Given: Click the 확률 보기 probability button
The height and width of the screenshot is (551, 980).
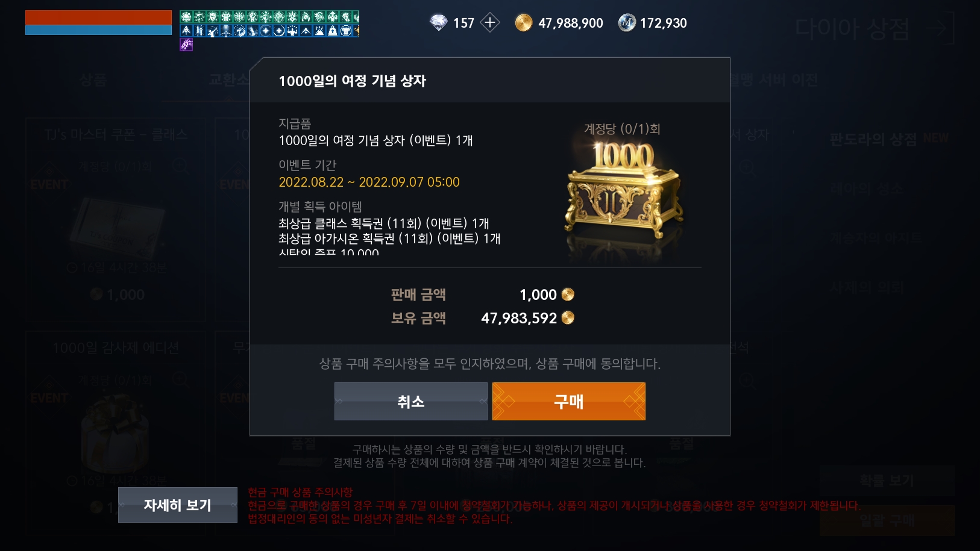Looking at the screenshot, I should click(x=887, y=481).
